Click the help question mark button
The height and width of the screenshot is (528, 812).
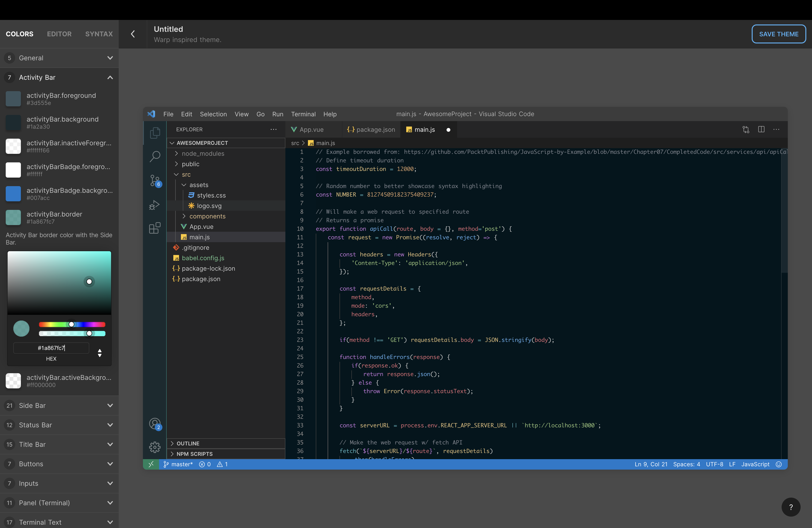click(790, 507)
